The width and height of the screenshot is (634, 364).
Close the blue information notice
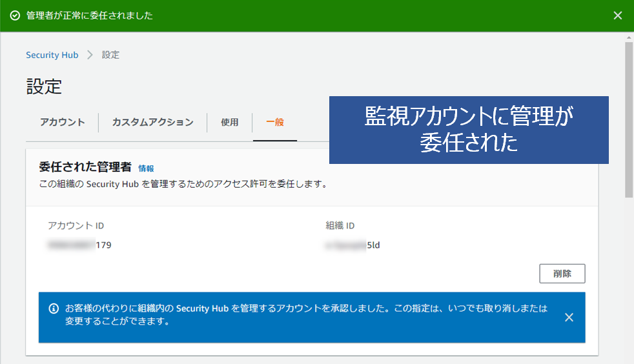pos(569,317)
